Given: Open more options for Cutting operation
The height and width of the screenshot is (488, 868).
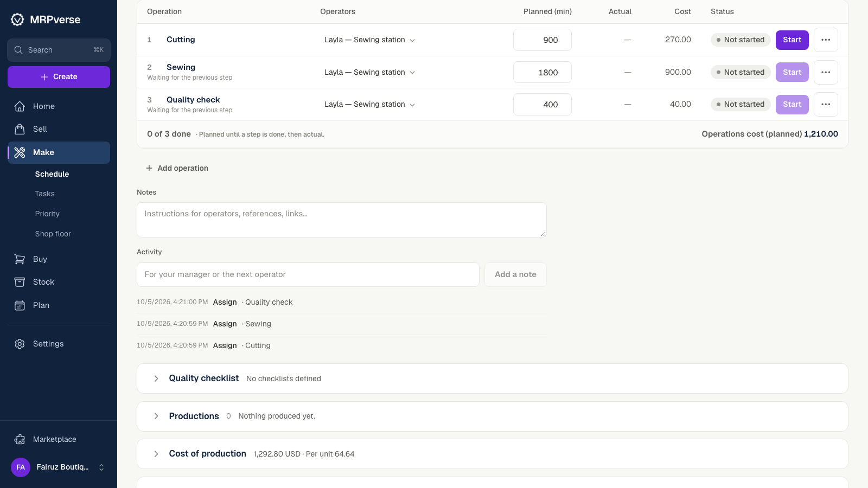Looking at the screenshot, I should pos(826,40).
